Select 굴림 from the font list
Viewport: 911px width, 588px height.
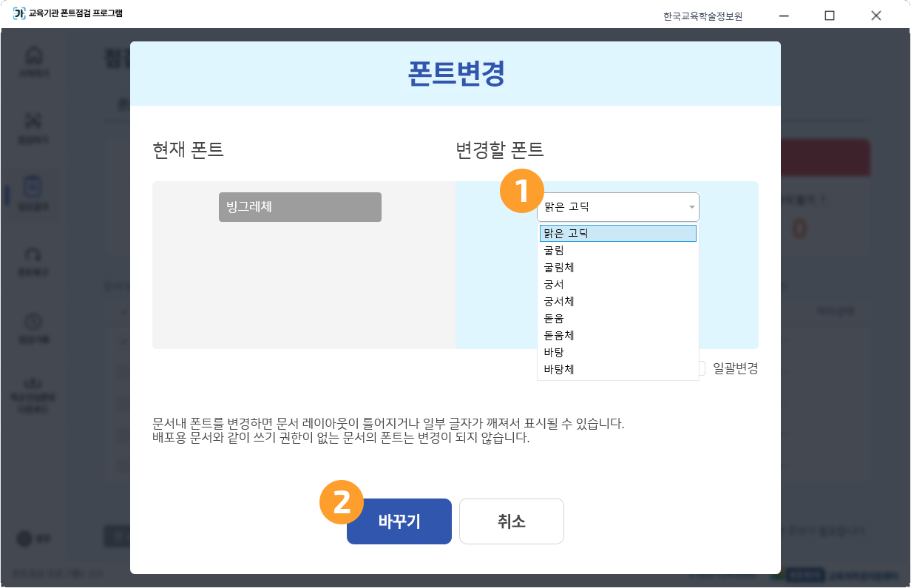tap(618, 250)
